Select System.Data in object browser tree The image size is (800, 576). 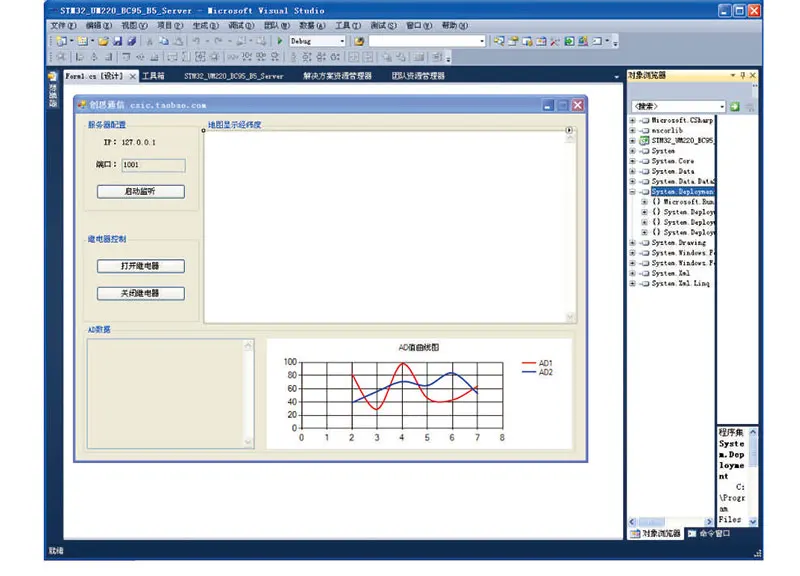point(672,171)
